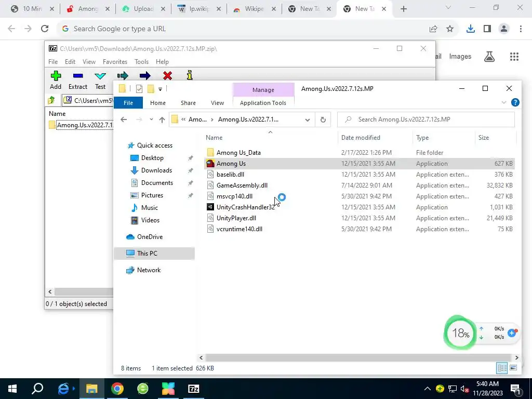This screenshot has width=532, height=399.
Task: Click the red Delete X icon in 7-Zip
Action: pyautogui.click(x=167, y=75)
